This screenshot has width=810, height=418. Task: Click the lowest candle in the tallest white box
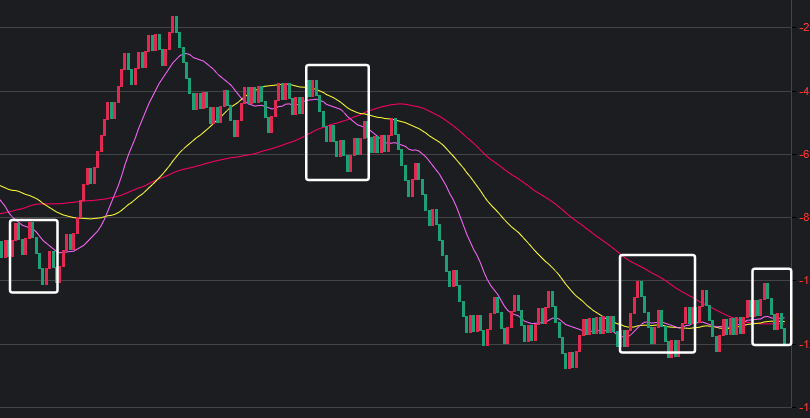[x=349, y=162]
